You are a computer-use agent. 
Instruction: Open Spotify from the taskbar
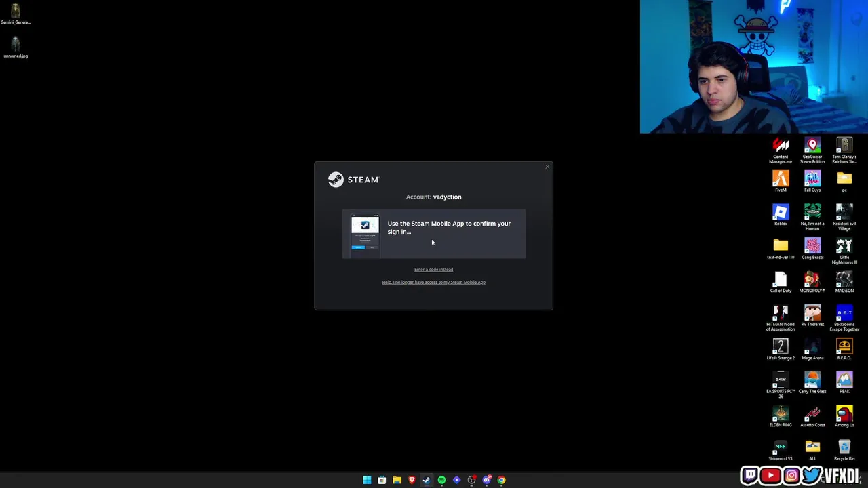[441, 480]
